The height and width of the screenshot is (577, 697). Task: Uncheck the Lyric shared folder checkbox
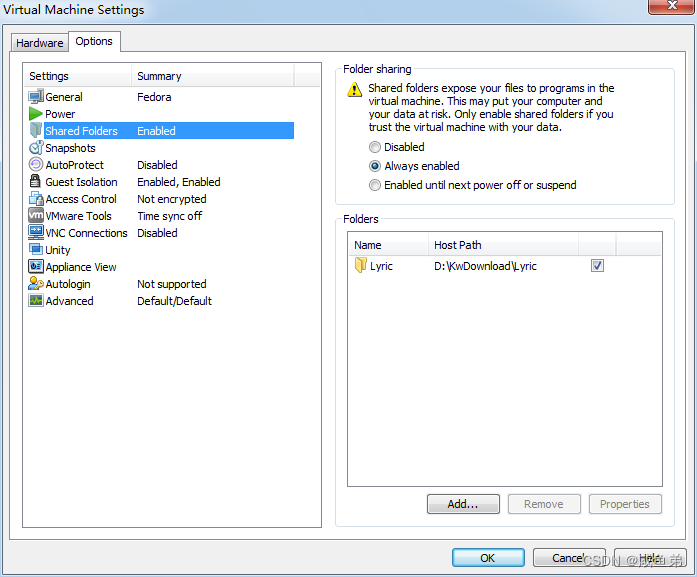[x=597, y=265]
